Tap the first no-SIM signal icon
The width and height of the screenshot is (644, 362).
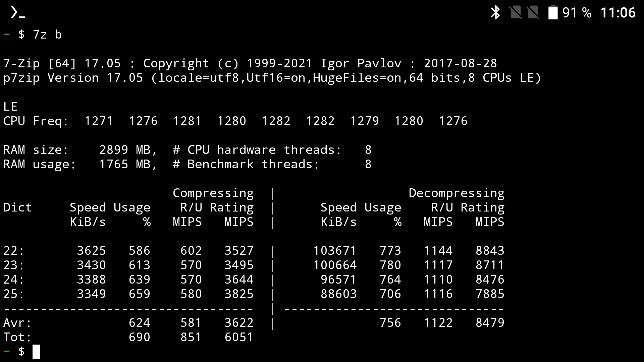pyautogui.click(x=515, y=13)
